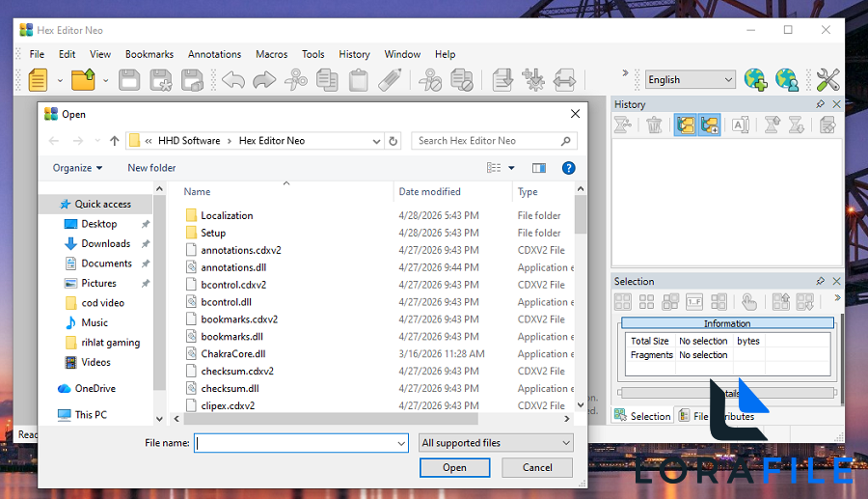The image size is (868, 499).
Task: Click the Redo arrow toolbar icon
Action: point(264,80)
